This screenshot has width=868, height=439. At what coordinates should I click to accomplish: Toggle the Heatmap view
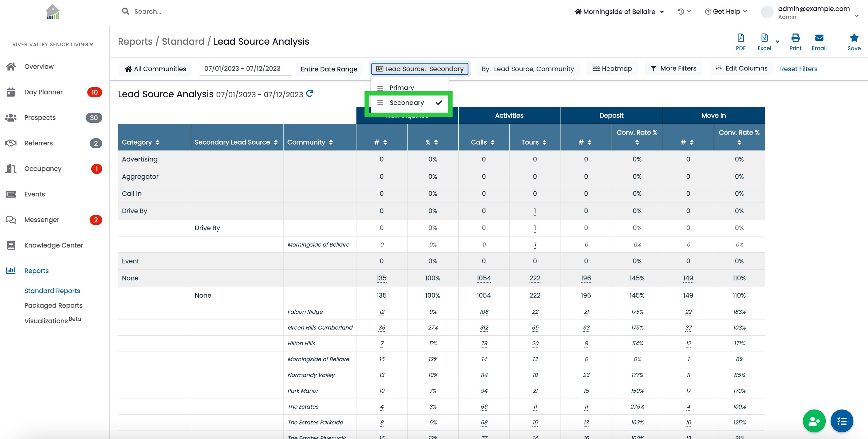point(612,68)
